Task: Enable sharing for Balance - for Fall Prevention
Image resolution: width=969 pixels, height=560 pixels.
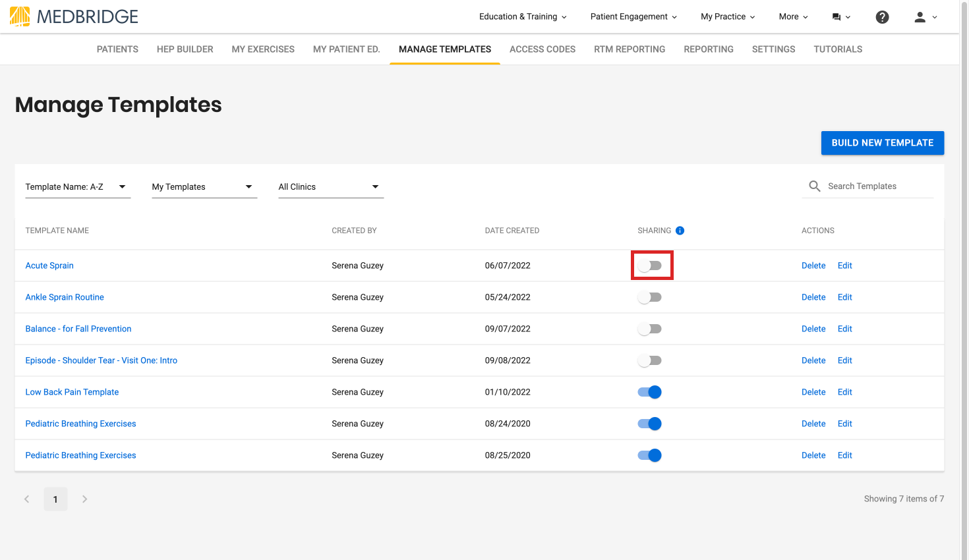Action: tap(650, 329)
